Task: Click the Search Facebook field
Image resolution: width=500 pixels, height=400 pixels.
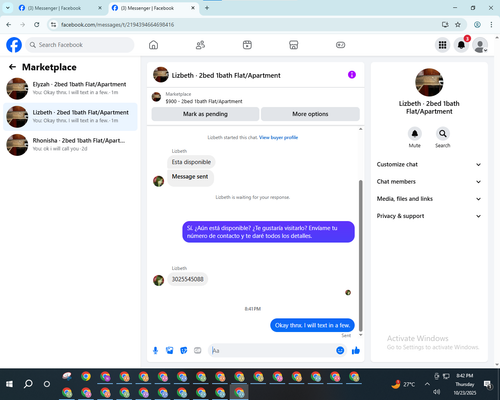Action: click(x=80, y=45)
